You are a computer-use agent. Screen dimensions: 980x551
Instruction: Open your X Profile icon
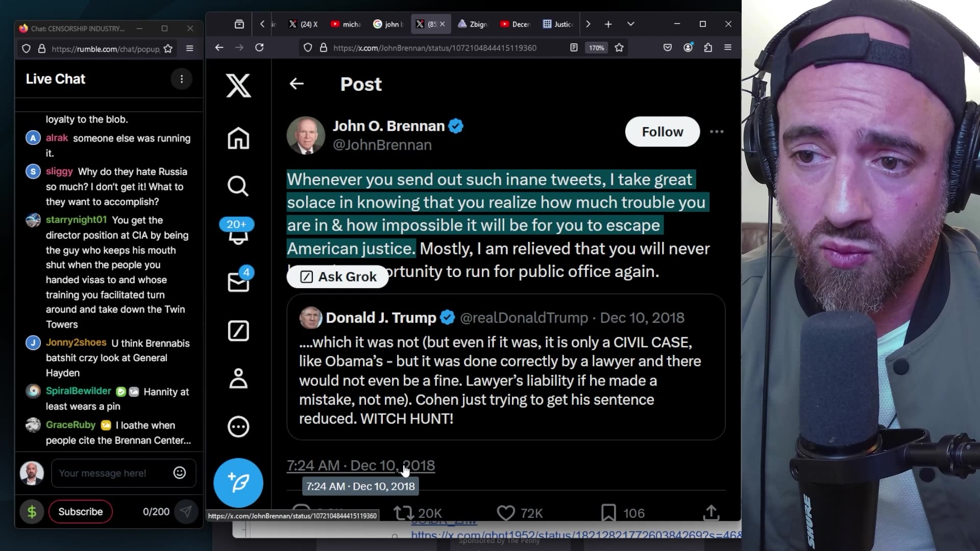coord(238,379)
